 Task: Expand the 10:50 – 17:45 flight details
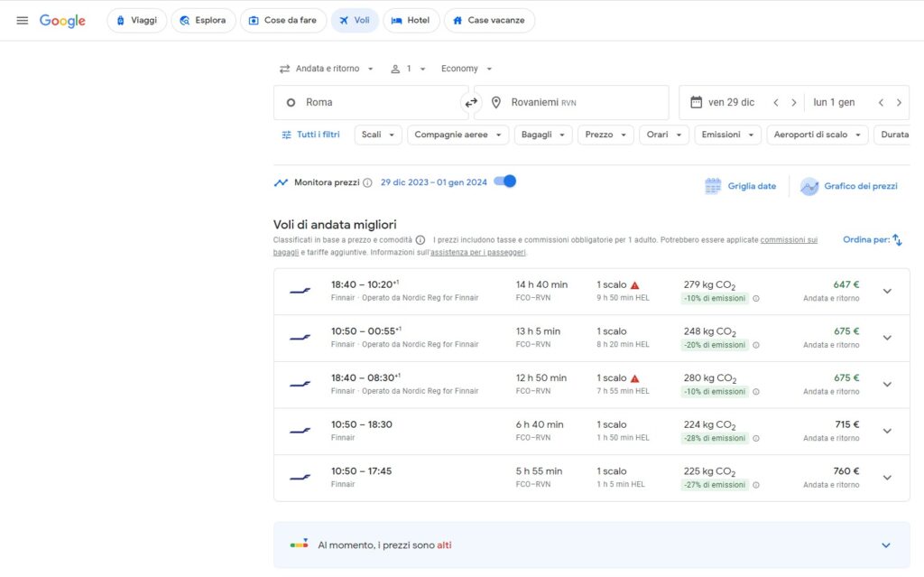click(x=887, y=478)
